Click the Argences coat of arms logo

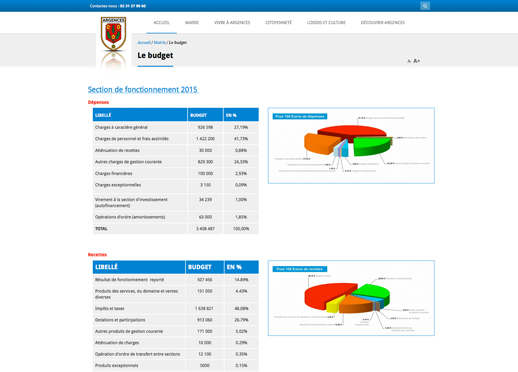(x=113, y=34)
